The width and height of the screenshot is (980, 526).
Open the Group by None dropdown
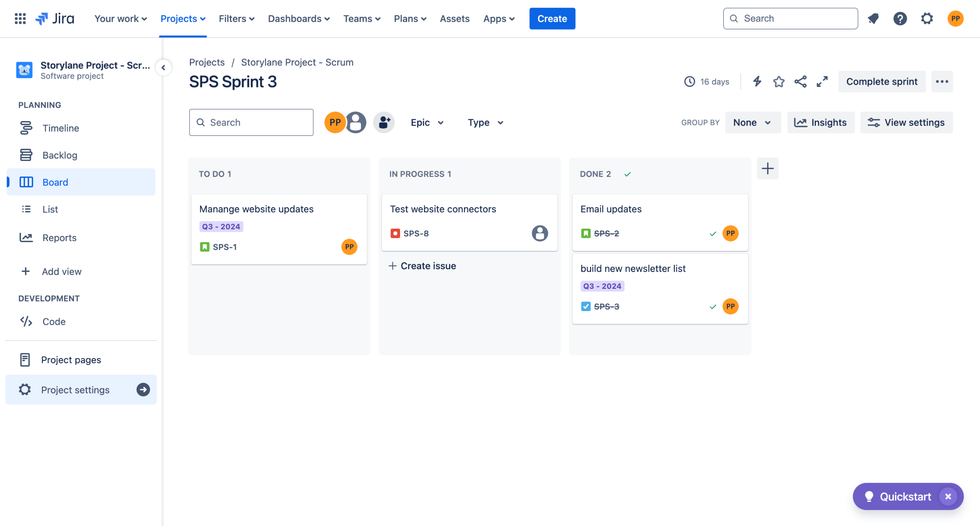point(752,123)
